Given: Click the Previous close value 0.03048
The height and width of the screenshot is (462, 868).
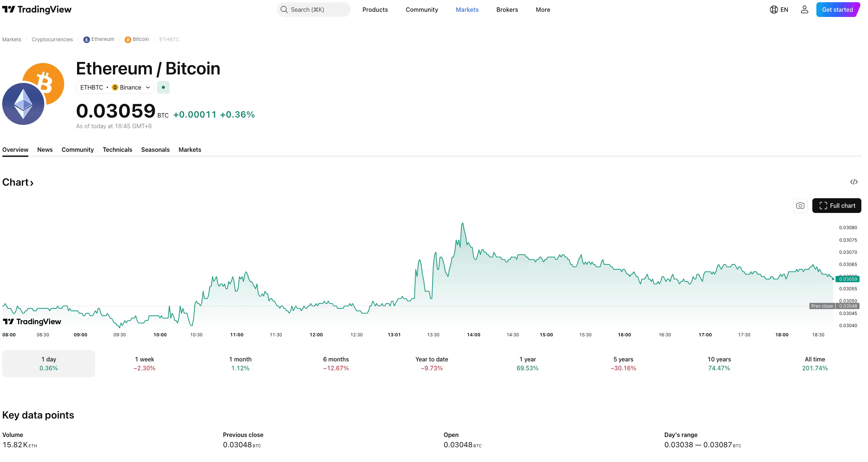Looking at the screenshot, I should pos(242,445).
